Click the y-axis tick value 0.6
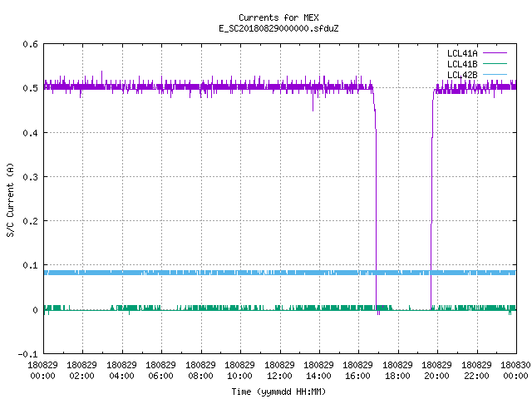 point(30,44)
